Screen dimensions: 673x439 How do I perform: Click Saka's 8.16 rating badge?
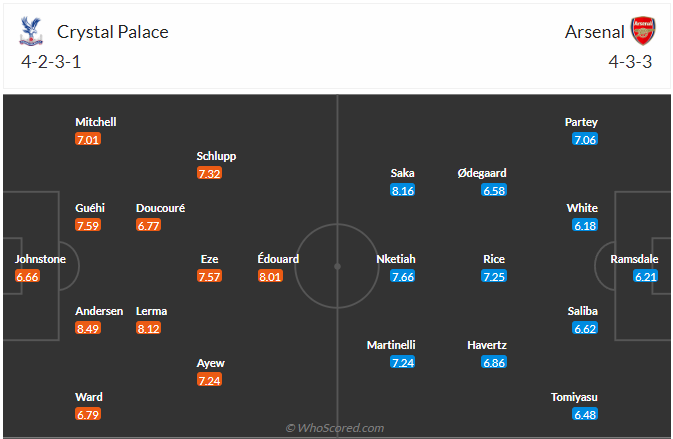403,190
